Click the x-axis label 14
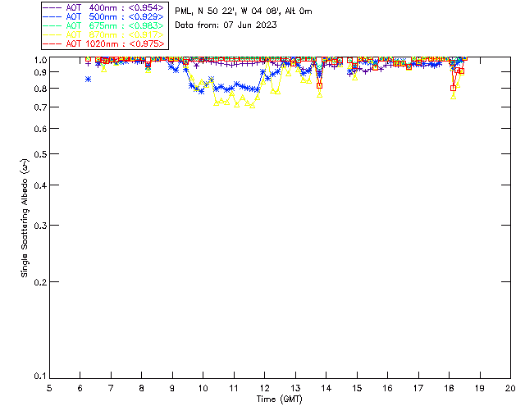 click(x=326, y=388)
